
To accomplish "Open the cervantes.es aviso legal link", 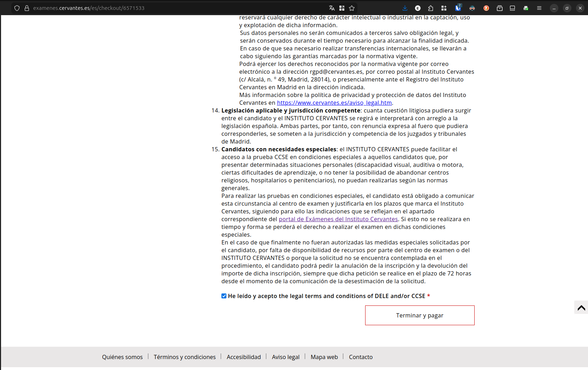I will pos(334,103).
